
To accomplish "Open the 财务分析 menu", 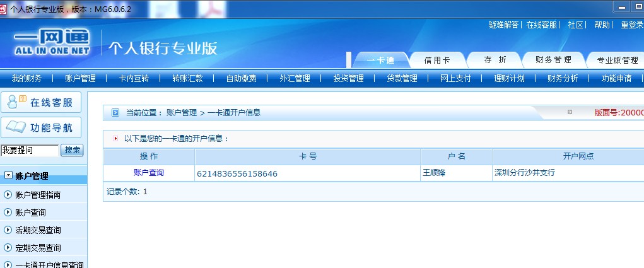I will (x=563, y=78).
